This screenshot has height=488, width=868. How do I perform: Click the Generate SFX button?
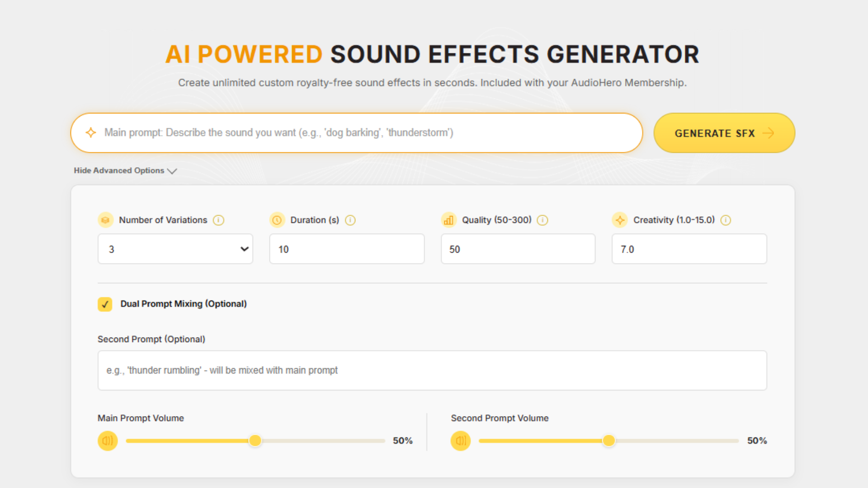click(x=724, y=133)
